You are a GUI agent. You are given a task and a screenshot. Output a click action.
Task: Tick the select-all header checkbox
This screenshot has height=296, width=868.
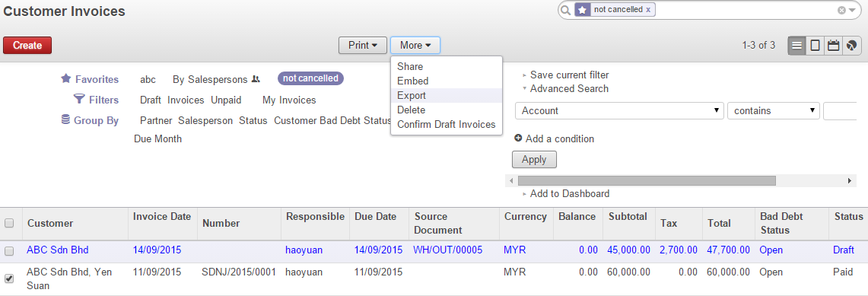click(9, 223)
